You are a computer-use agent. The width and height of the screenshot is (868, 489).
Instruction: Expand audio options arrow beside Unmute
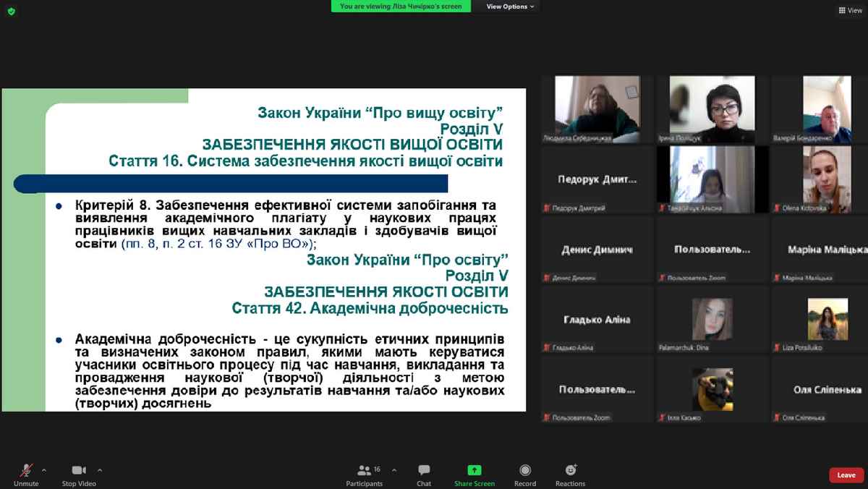[x=44, y=469]
